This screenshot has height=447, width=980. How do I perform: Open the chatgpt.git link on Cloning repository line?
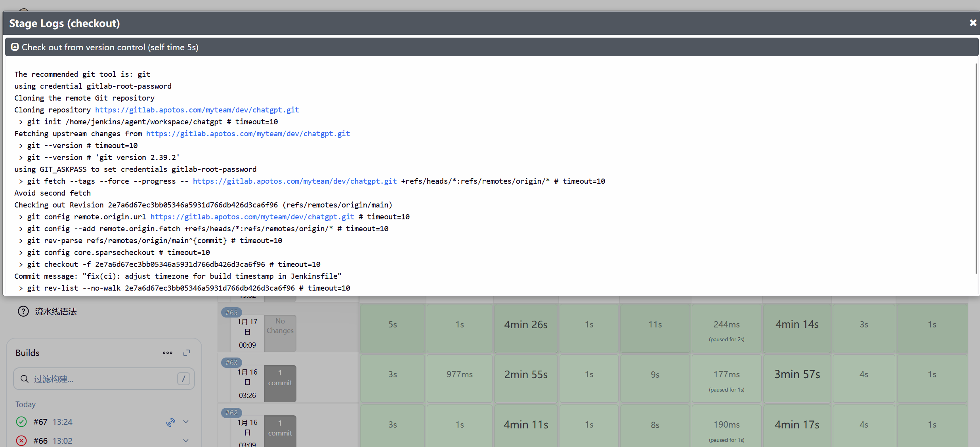[x=197, y=110]
